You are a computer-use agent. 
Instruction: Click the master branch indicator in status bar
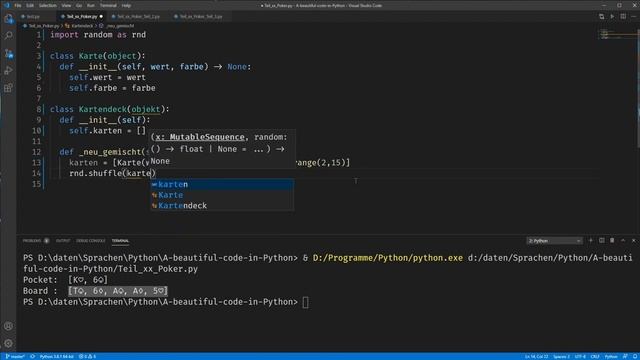click(15, 356)
